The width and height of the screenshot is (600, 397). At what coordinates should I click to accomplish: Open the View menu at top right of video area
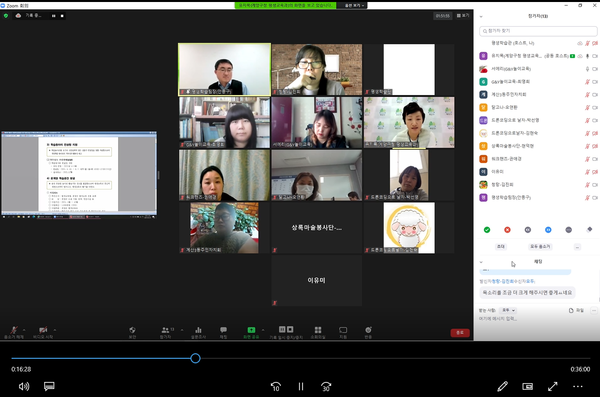463,16
